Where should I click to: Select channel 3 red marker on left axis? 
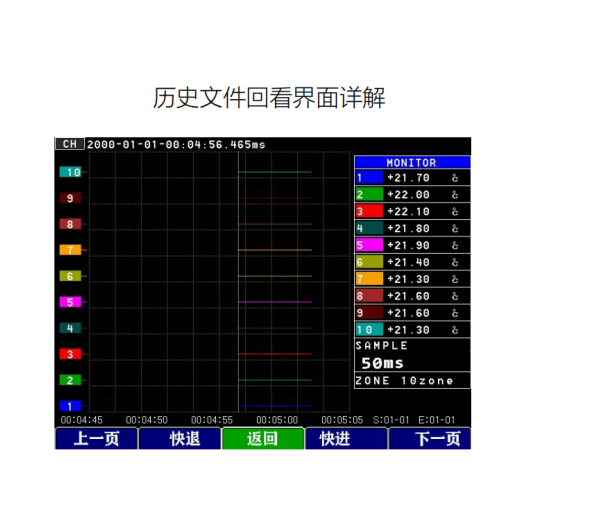click(71, 354)
